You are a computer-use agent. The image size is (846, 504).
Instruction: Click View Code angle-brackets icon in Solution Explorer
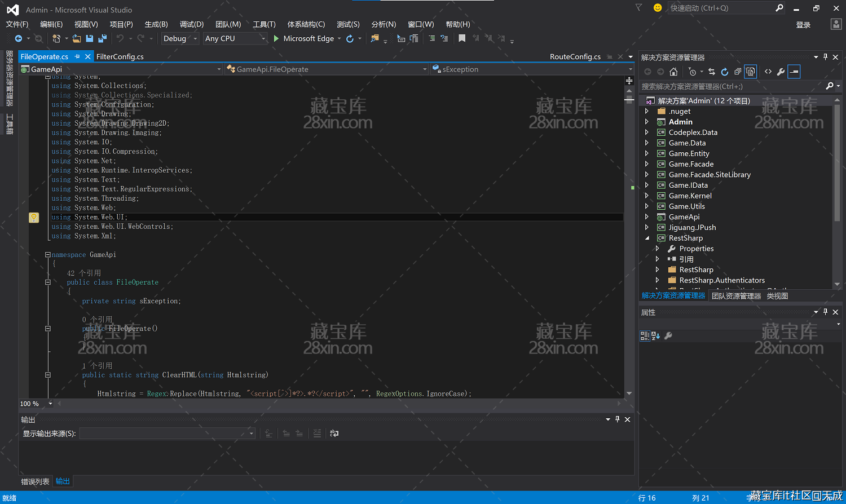tap(768, 72)
